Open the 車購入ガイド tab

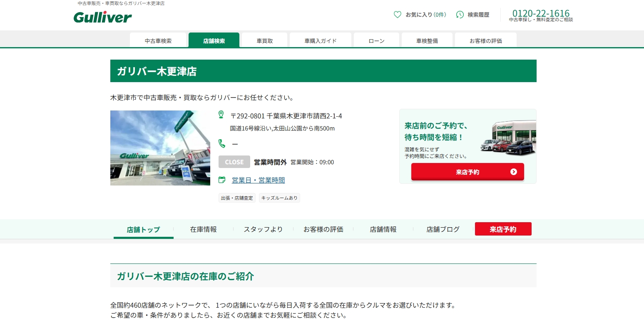coord(321,41)
